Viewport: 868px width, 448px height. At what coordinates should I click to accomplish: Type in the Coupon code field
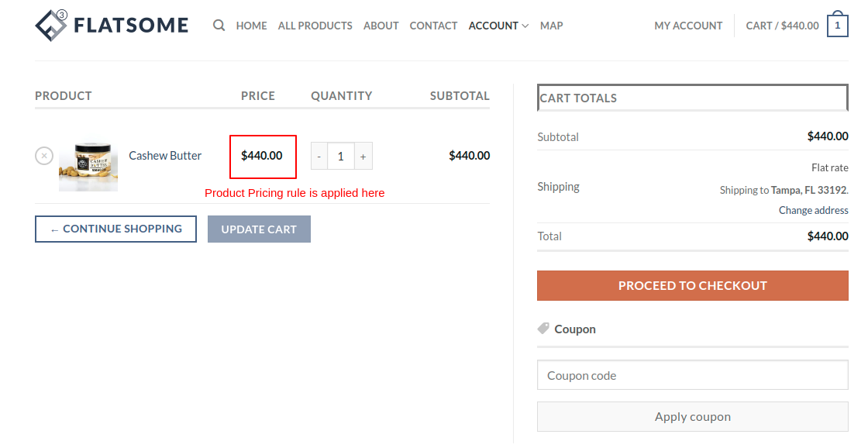692,375
